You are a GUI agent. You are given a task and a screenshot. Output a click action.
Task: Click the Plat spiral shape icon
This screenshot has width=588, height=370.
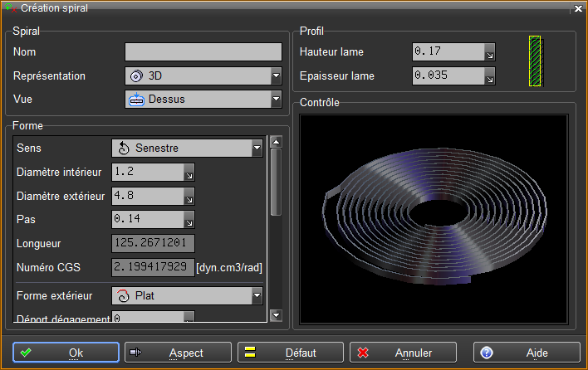[123, 296]
